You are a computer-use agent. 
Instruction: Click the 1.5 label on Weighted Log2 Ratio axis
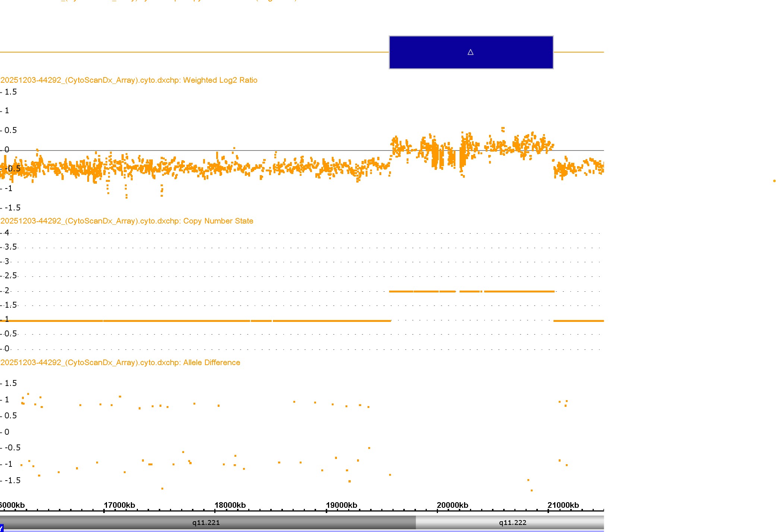tap(10, 92)
